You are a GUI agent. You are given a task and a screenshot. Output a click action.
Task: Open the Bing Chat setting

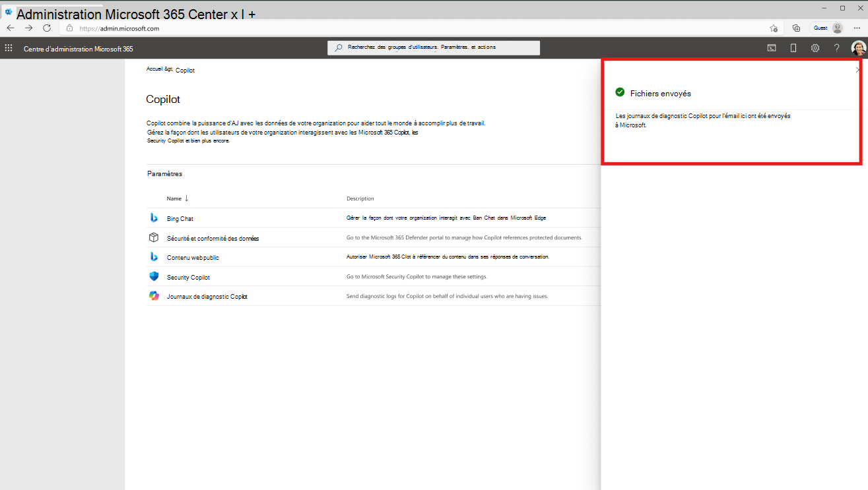coord(180,218)
